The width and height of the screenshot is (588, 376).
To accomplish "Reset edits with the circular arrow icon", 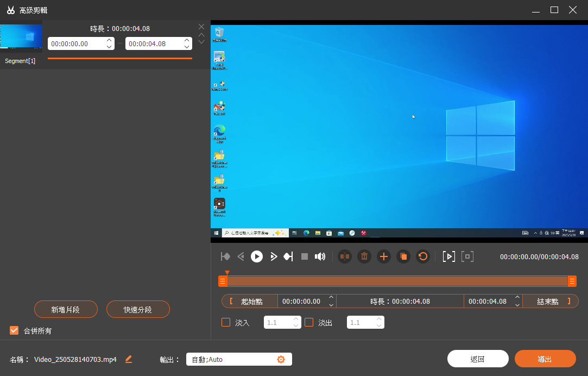I will tap(422, 256).
